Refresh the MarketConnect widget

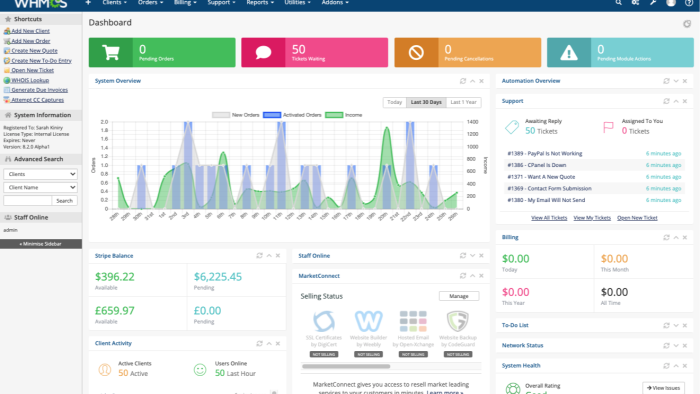pos(463,276)
